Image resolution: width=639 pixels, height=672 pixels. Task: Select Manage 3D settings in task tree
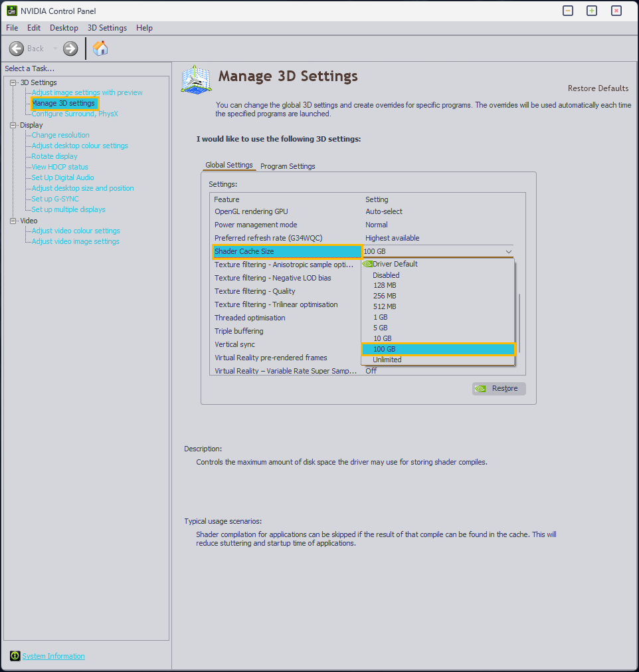click(64, 103)
